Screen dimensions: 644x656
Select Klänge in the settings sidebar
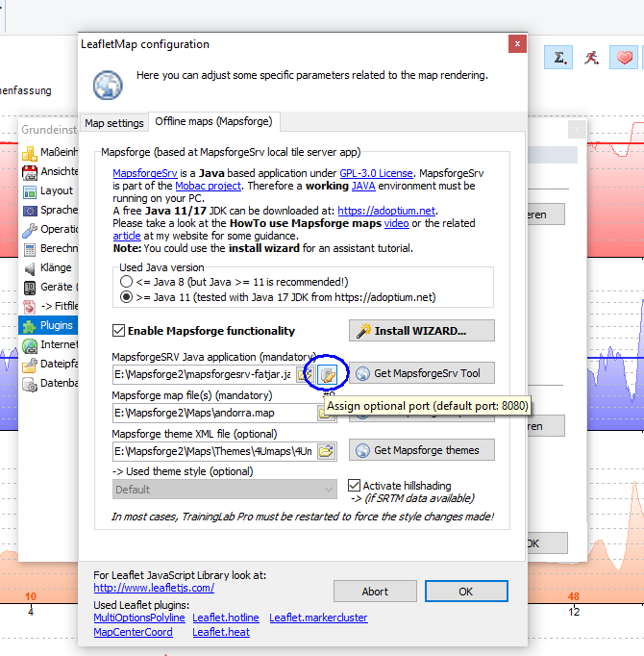[x=49, y=267]
